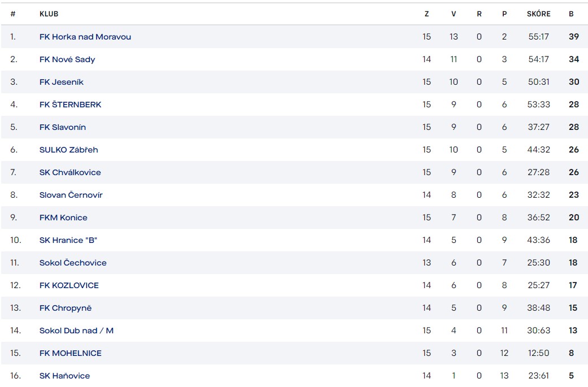The height and width of the screenshot is (387, 588).
Task: Click Sokol Dub nad / M link
Action: pyautogui.click(x=76, y=331)
